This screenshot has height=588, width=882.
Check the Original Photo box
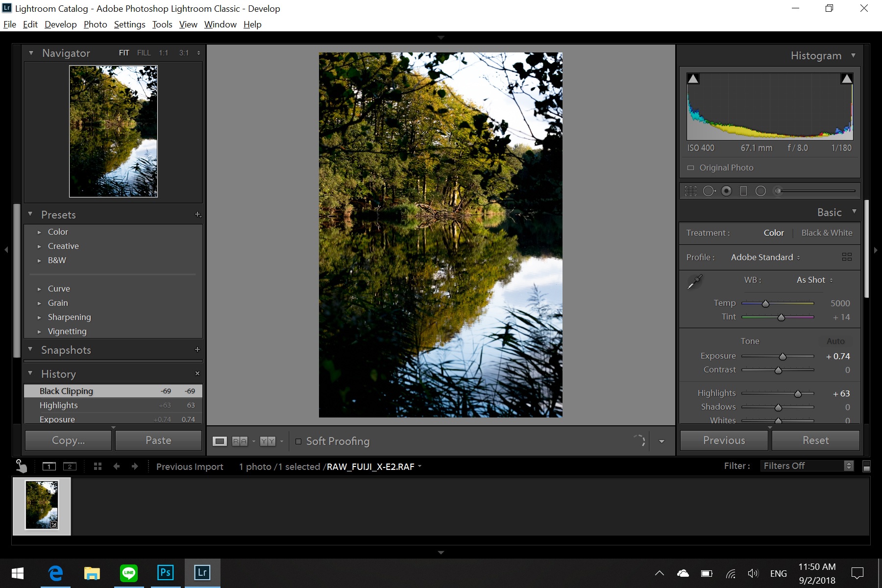(x=690, y=168)
